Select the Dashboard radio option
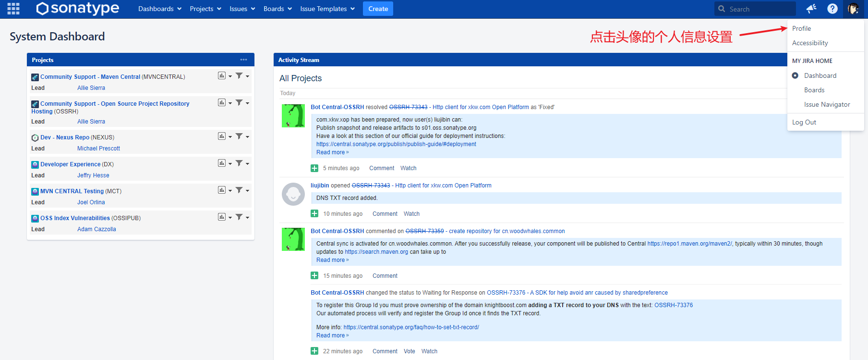The width and height of the screenshot is (868, 360). (x=795, y=75)
